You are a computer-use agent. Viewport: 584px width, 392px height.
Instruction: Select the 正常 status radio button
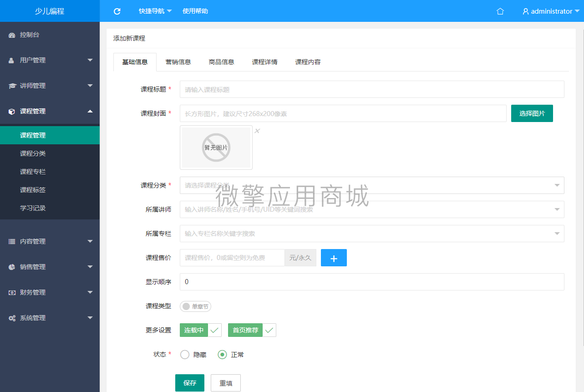(x=222, y=355)
